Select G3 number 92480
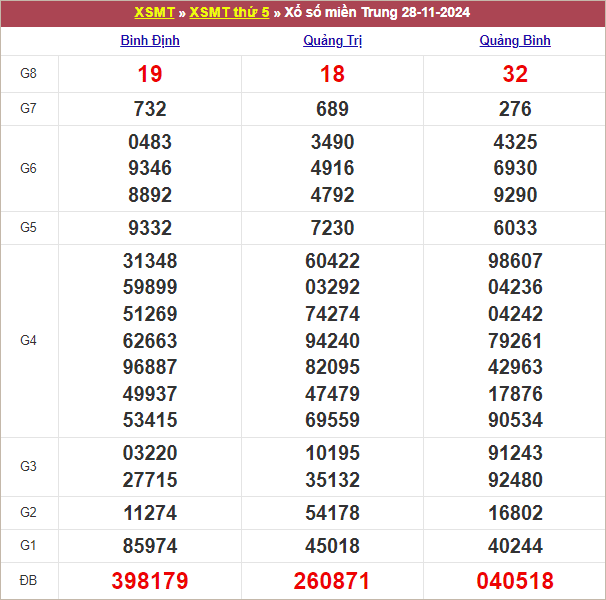 pos(515,480)
